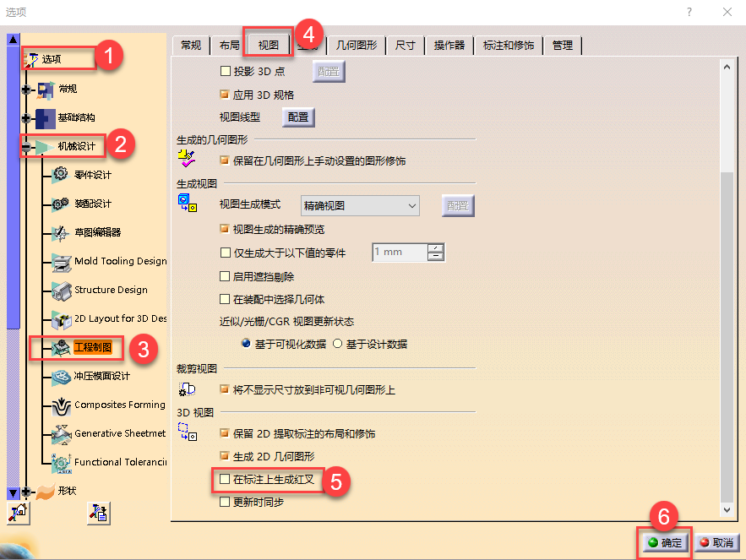
Task: Click the 零件设计 gear icon
Action: click(61, 175)
